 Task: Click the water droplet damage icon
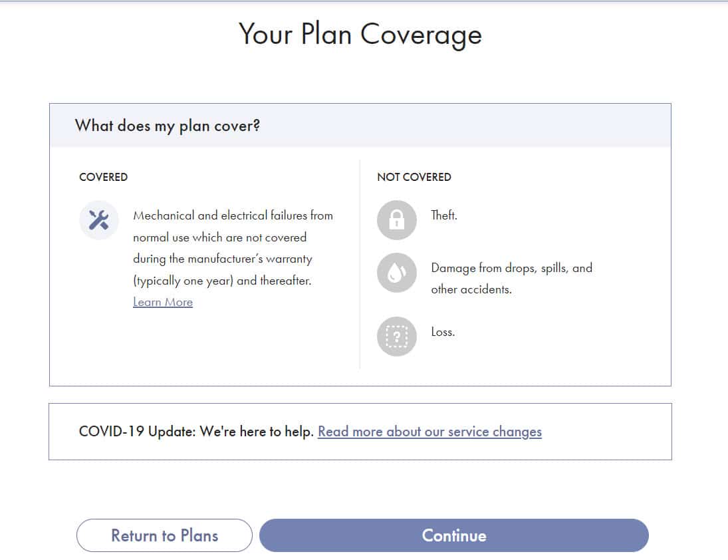[396, 273]
